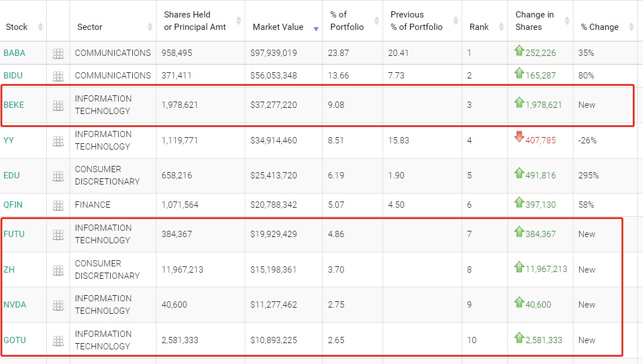The width and height of the screenshot is (643, 364).
Task: Click the grid icon in the NVDA row
Action: pyautogui.click(x=58, y=305)
